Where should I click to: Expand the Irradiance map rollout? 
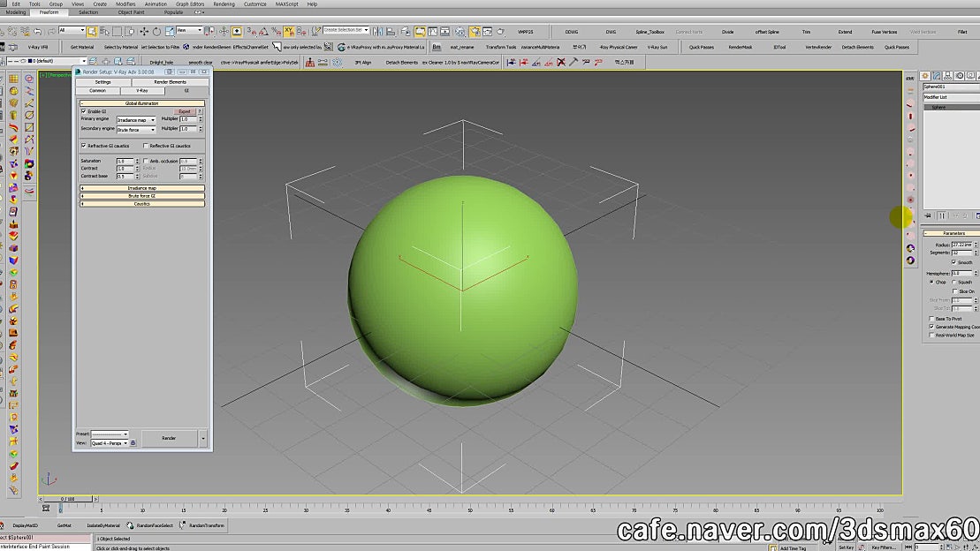click(x=143, y=188)
